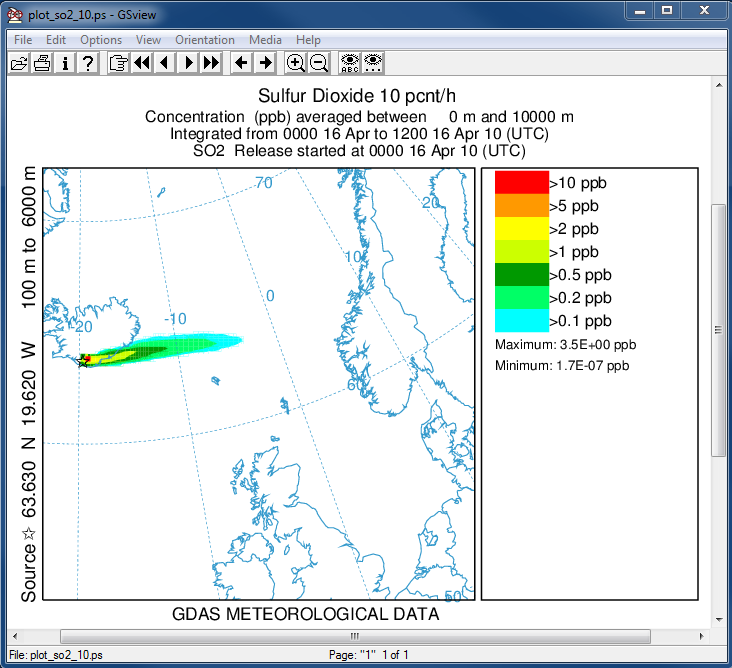
Task: Close the GSview window
Action: (x=704, y=10)
